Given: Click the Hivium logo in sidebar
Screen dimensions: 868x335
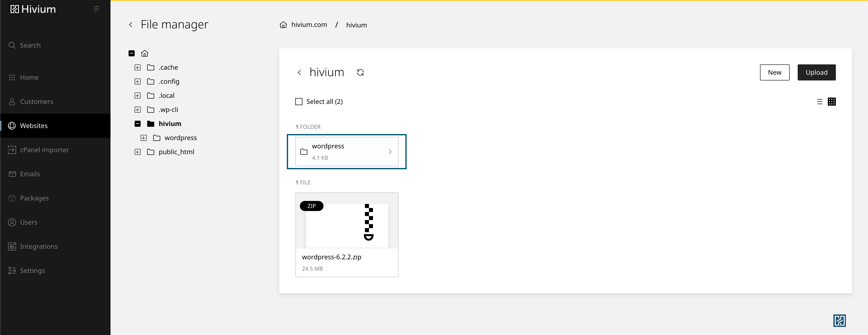Looking at the screenshot, I should pos(33,9).
